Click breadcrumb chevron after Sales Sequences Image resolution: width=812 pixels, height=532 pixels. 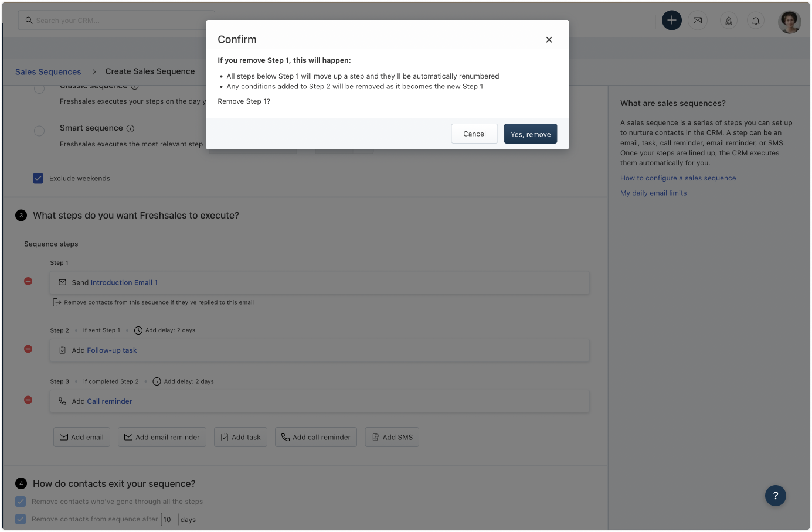tap(93, 71)
